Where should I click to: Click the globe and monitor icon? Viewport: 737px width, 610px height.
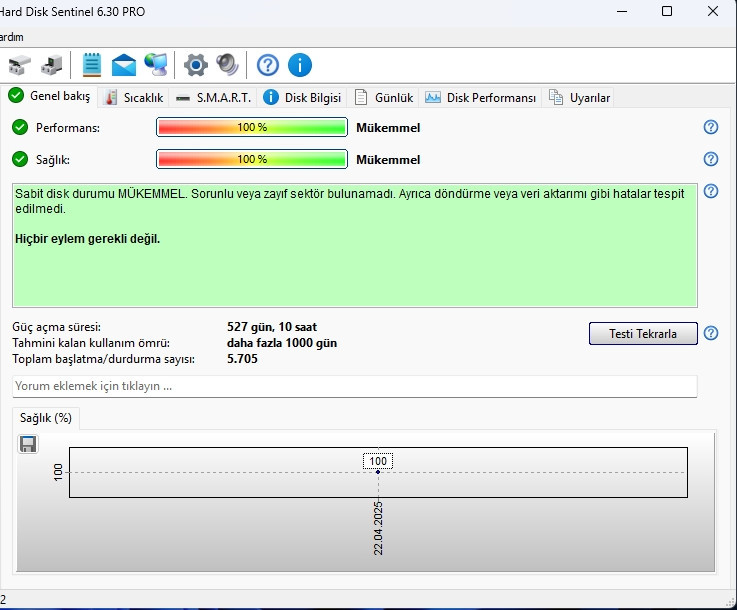click(x=155, y=66)
